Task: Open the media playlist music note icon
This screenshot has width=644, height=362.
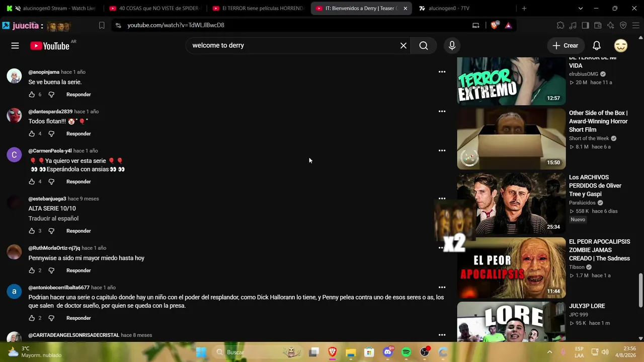Action: point(573,25)
